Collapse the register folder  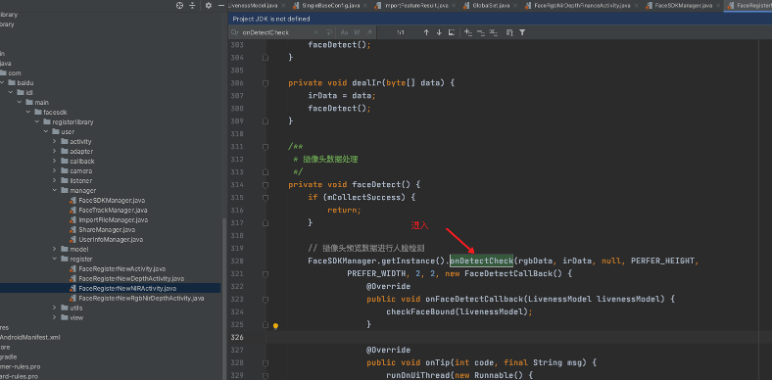point(55,259)
